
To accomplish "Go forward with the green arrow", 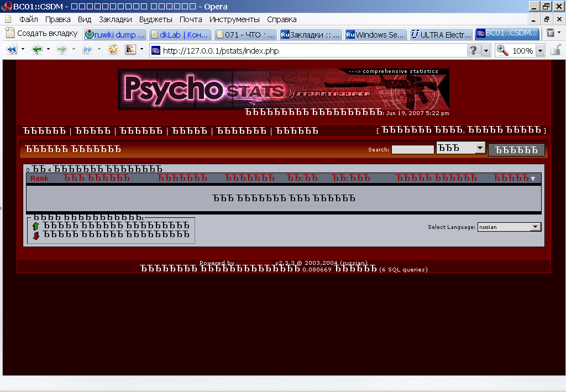I will pyautogui.click(x=62, y=49).
